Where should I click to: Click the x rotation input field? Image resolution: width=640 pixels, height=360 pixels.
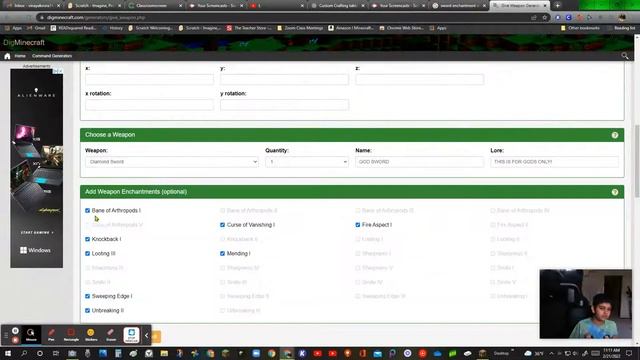149,105
